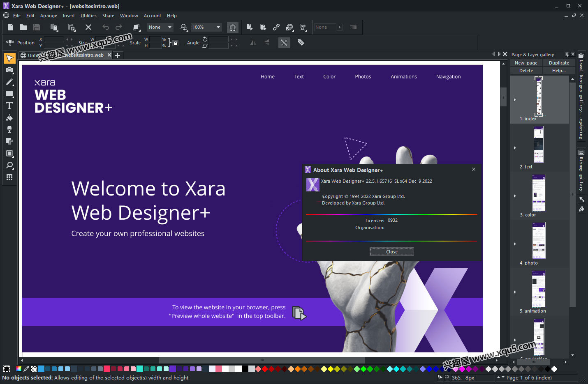Open the Arrange menu
588x384 pixels.
point(49,16)
